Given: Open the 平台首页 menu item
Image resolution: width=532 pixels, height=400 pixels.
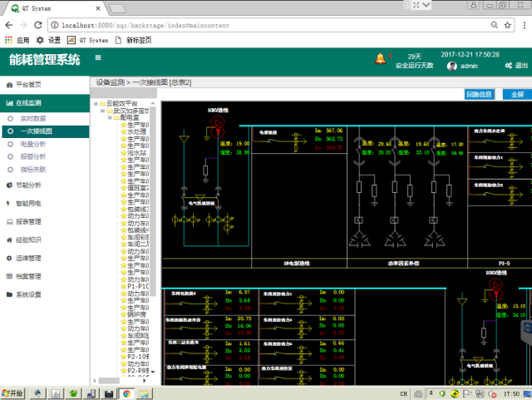Looking at the screenshot, I should pyautogui.click(x=28, y=85).
